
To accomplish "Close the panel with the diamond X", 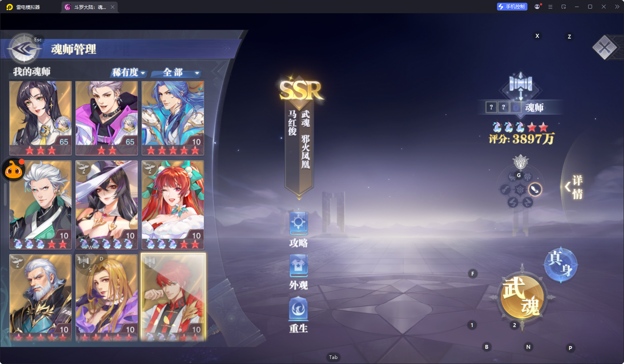I will [x=605, y=48].
